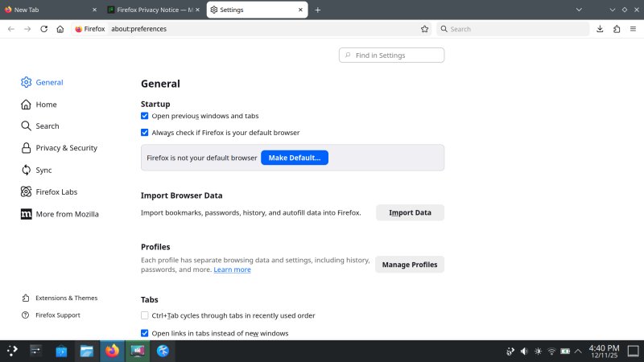Toggle Open links in tabs checkbox
The width and height of the screenshot is (644, 362).
pyautogui.click(x=145, y=333)
